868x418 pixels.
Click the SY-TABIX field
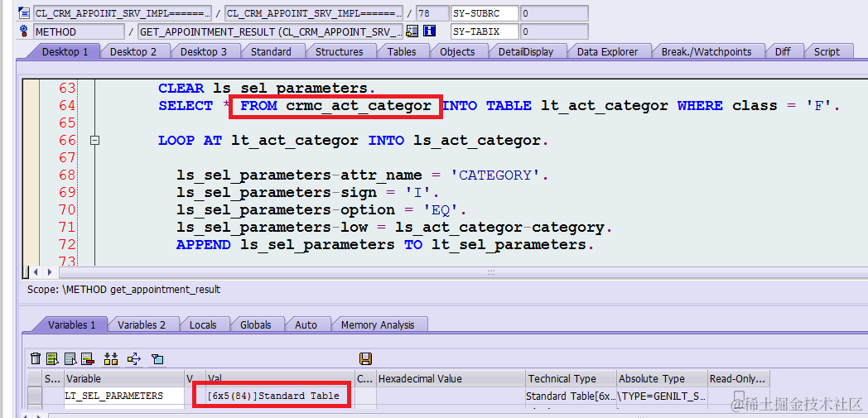click(x=485, y=31)
